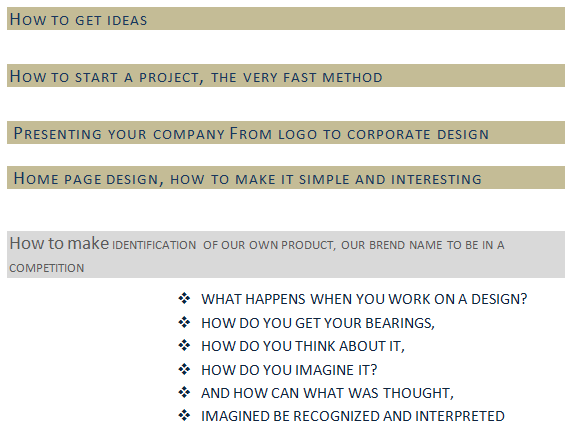
Task: Click the word 'competition' in gray heading
Action: pyautogui.click(x=47, y=268)
